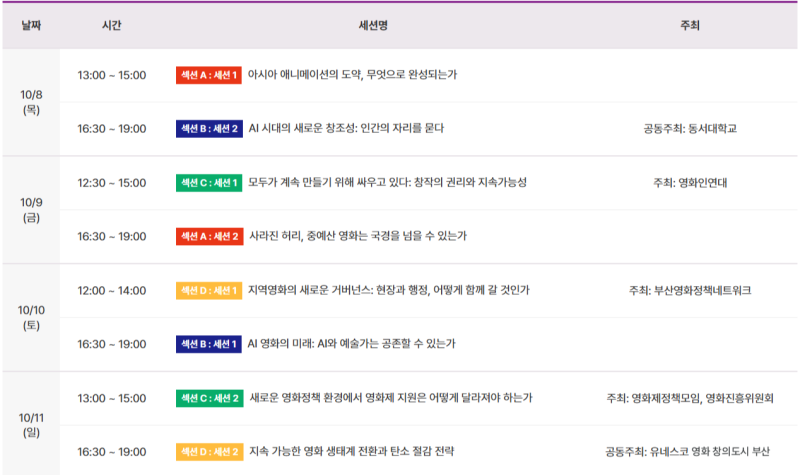
Task: Open session AI 영화의 미래
Action: click(352, 343)
